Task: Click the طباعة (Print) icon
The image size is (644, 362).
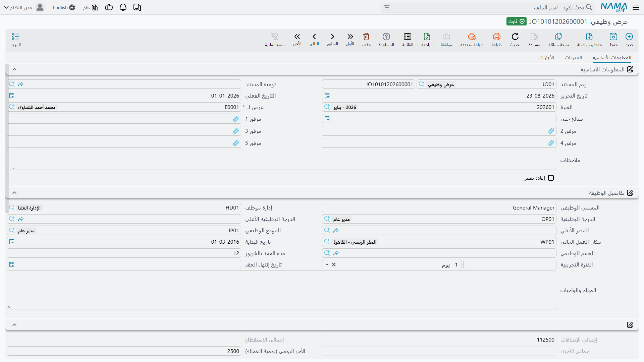Action: [x=496, y=37]
